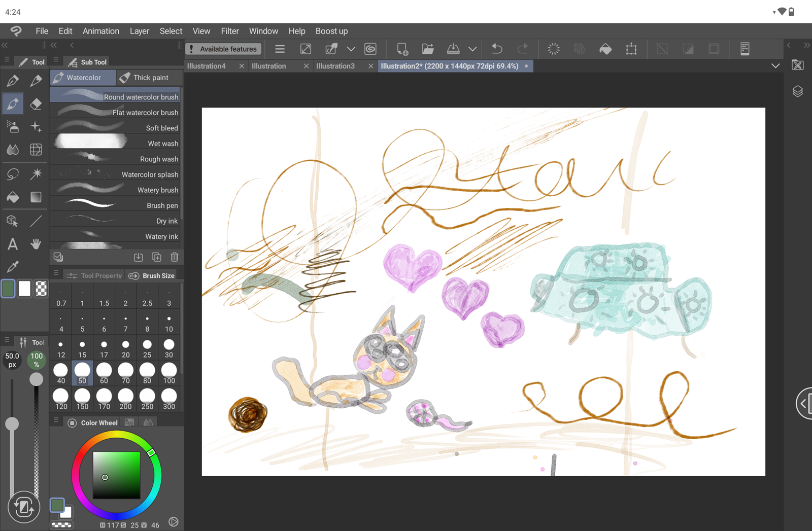
Task: Select brush size 100
Action: pos(169,373)
